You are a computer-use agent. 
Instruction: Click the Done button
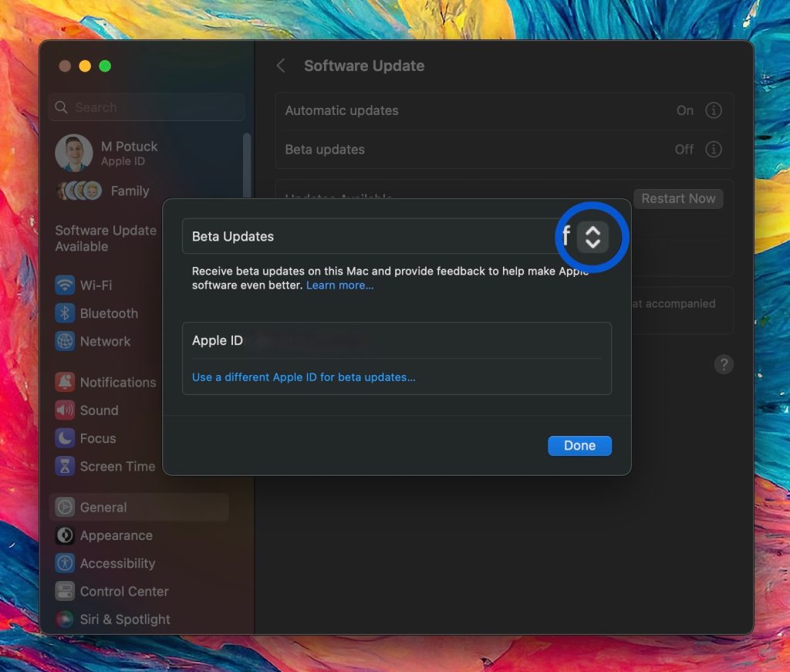(x=579, y=445)
